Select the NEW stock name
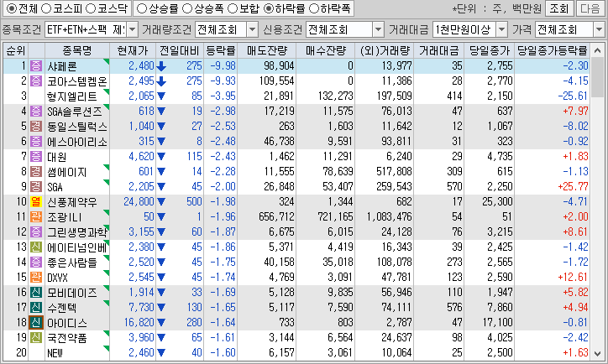The image size is (608, 364). [x=55, y=353]
